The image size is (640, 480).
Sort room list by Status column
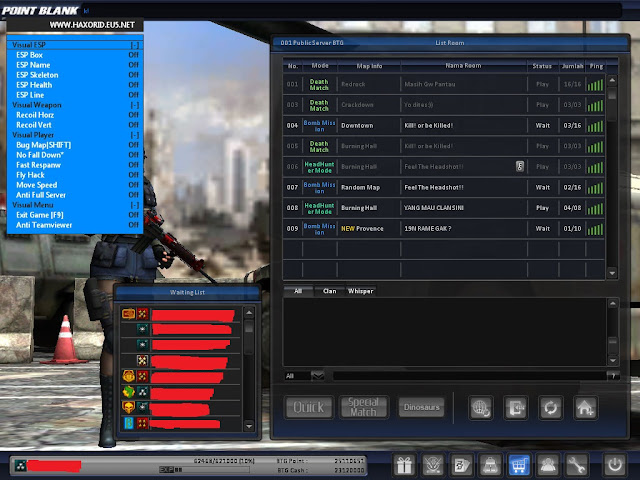click(542, 66)
